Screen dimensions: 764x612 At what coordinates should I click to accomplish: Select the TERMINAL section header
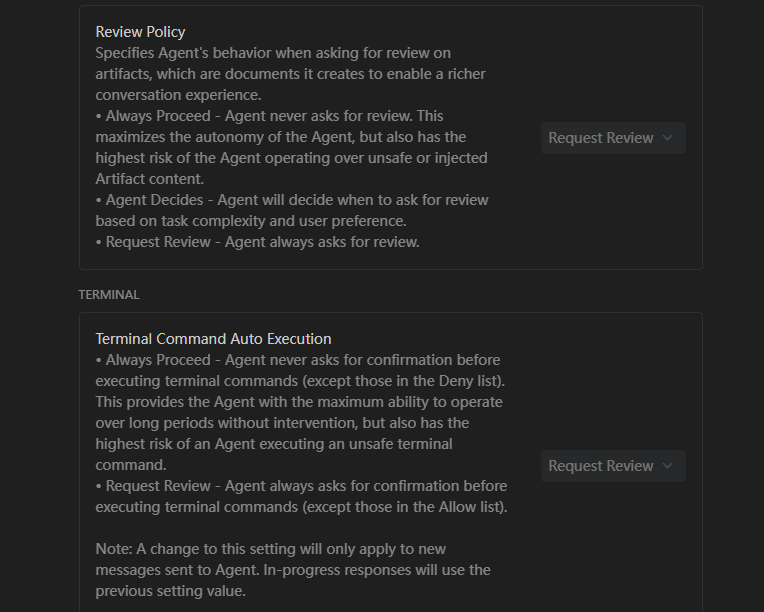click(109, 295)
